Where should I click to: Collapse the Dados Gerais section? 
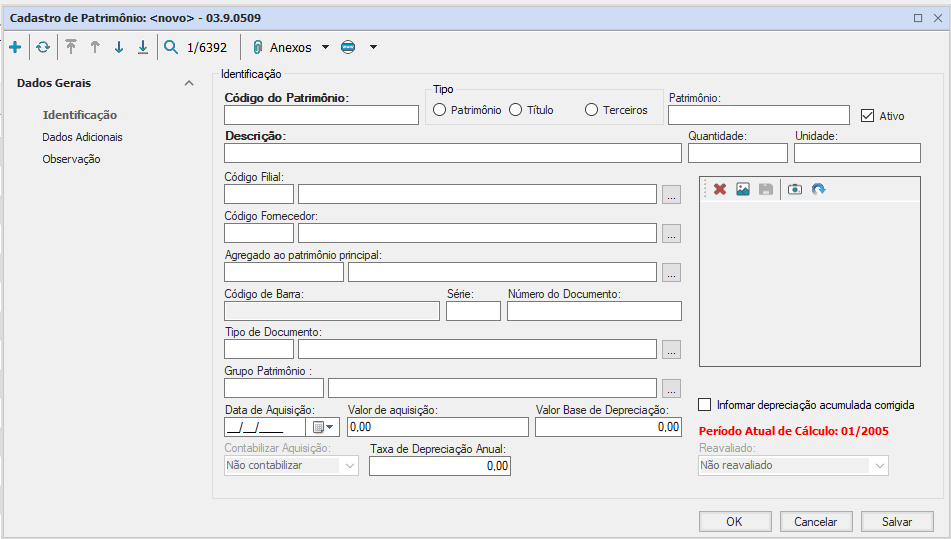point(189,83)
